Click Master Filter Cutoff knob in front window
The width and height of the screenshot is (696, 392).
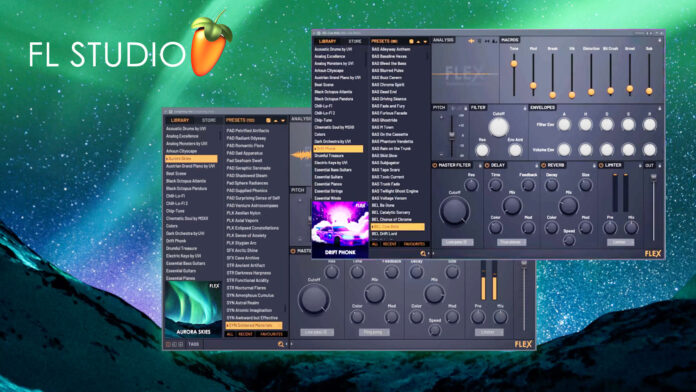pyautogui.click(x=455, y=211)
